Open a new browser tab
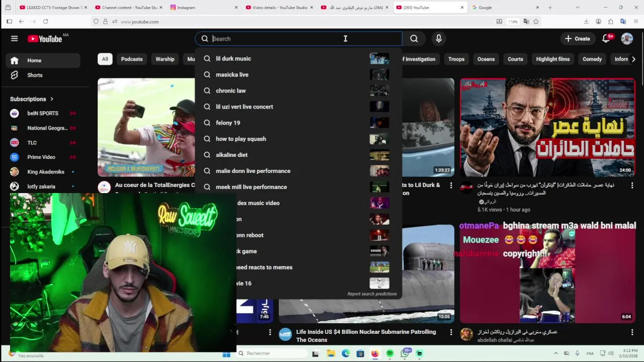This screenshot has width=644, height=362. [550, 8]
